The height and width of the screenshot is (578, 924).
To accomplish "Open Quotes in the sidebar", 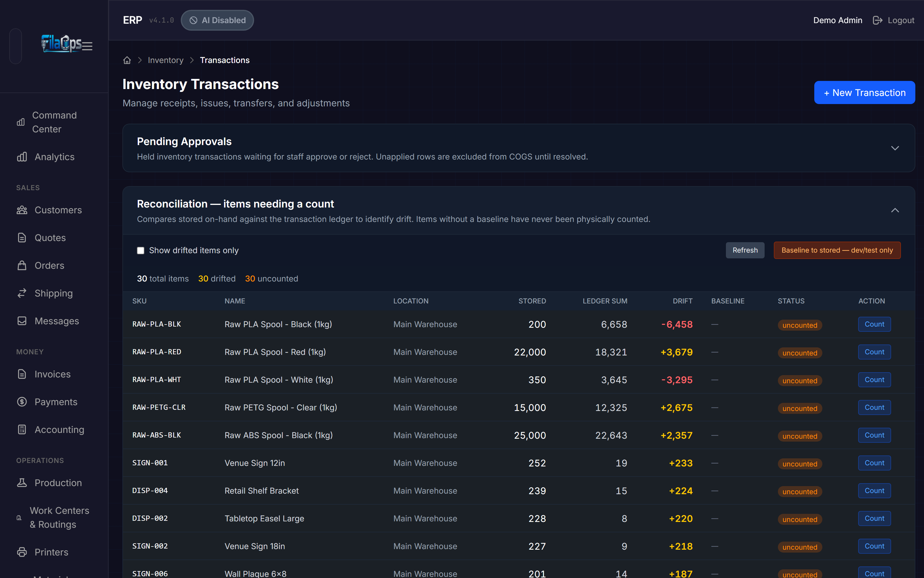I will click(54, 238).
